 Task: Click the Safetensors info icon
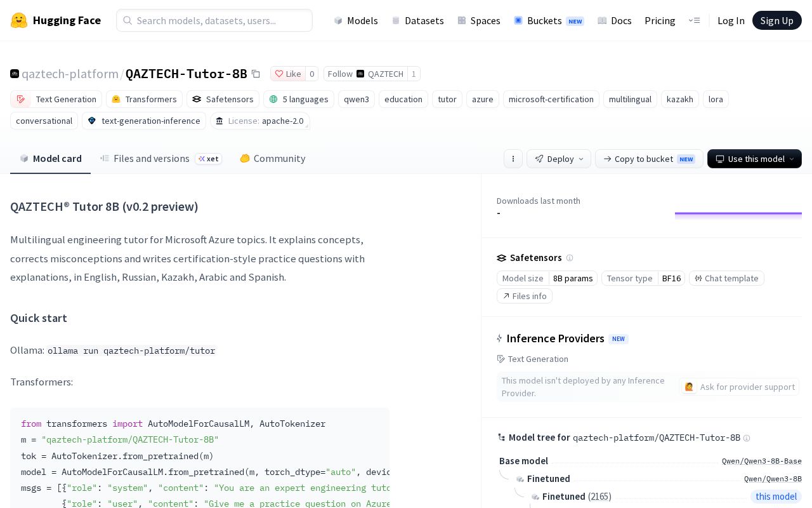pos(570,258)
